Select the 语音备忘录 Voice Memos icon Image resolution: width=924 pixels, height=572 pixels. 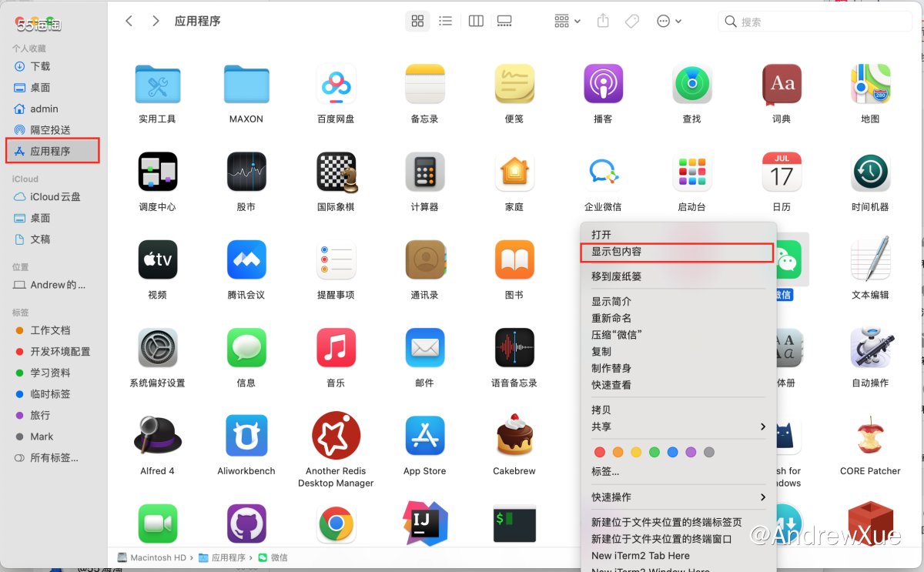(x=514, y=347)
